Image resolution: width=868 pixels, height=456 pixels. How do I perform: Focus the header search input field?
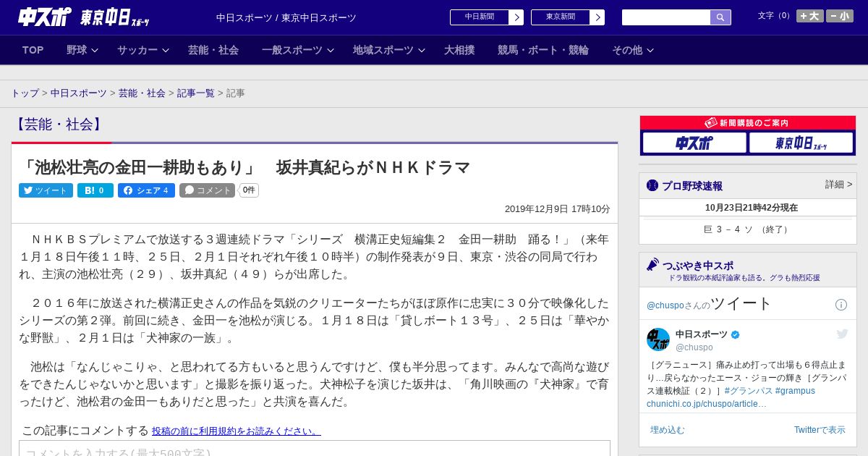(x=666, y=17)
